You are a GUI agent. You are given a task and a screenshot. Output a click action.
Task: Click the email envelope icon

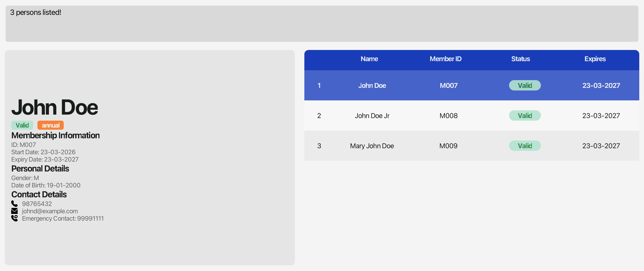(14, 211)
